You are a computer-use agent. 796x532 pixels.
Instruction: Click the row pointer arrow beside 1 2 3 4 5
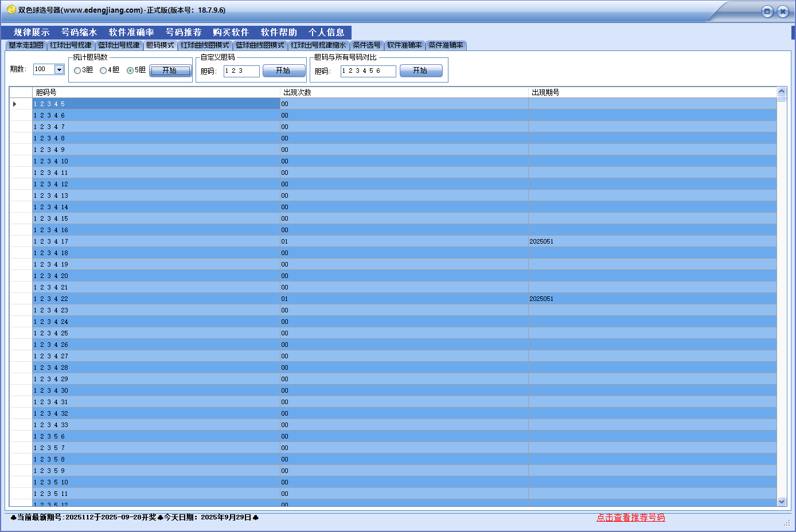pyautogui.click(x=14, y=104)
